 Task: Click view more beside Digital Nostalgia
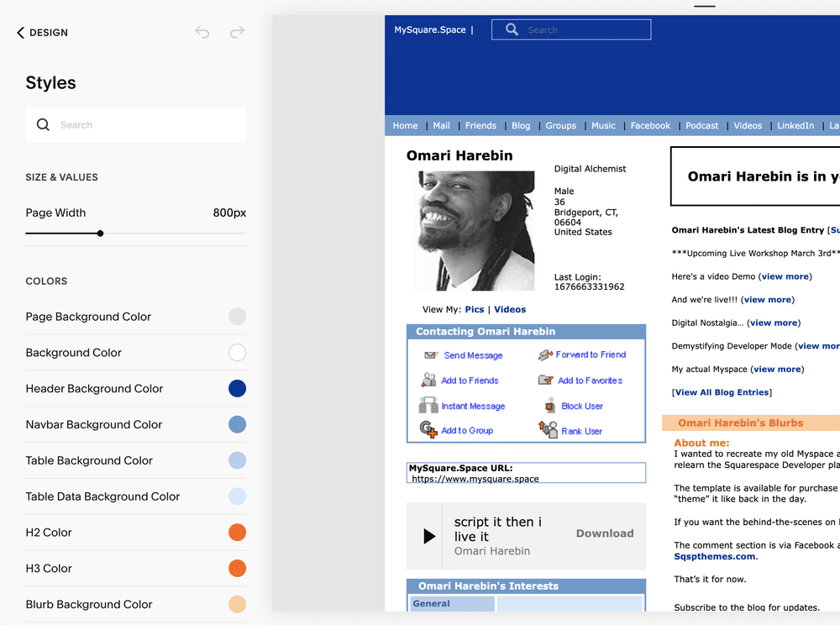[774, 323]
